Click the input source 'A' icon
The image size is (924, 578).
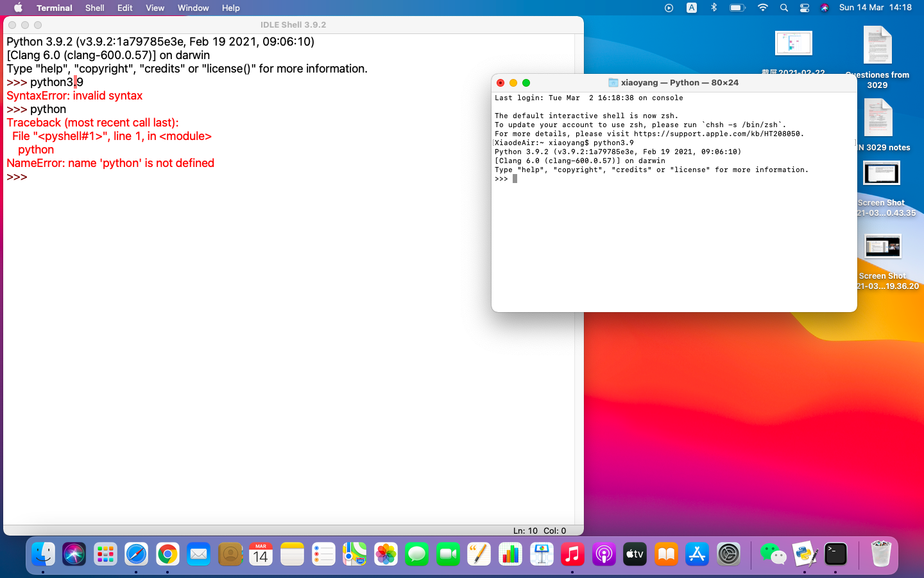tap(692, 8)
